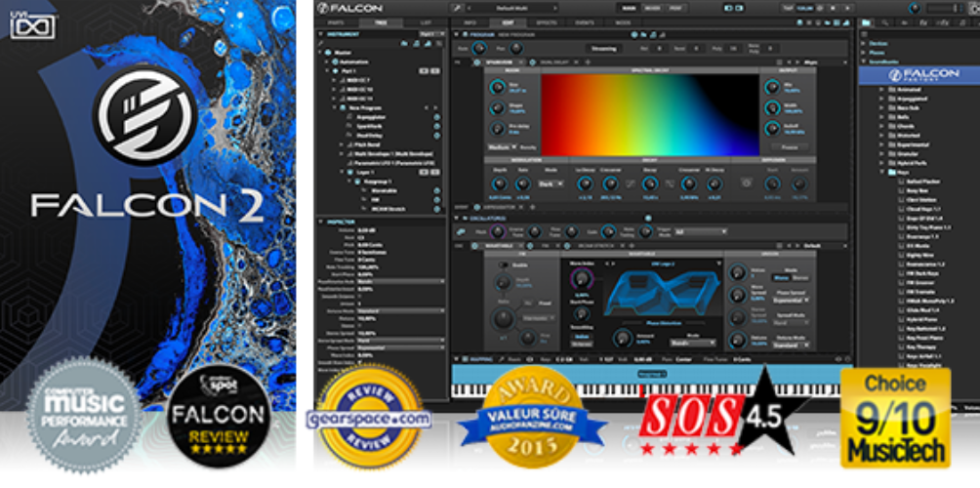Enable the FM switch in oscillator panel
The height and width of the screenshot is (488, 980).
[x=502, y=264]
